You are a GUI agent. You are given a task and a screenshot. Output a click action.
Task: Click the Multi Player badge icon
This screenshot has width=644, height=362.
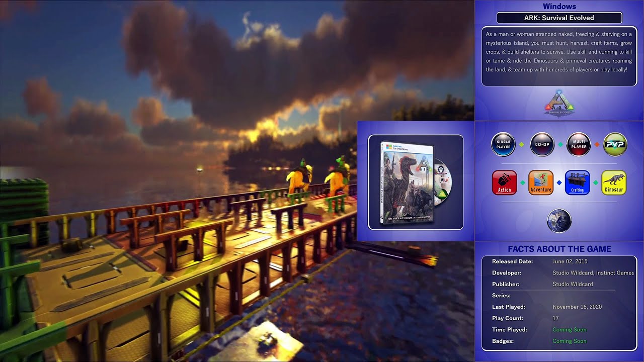click(579, 144)
